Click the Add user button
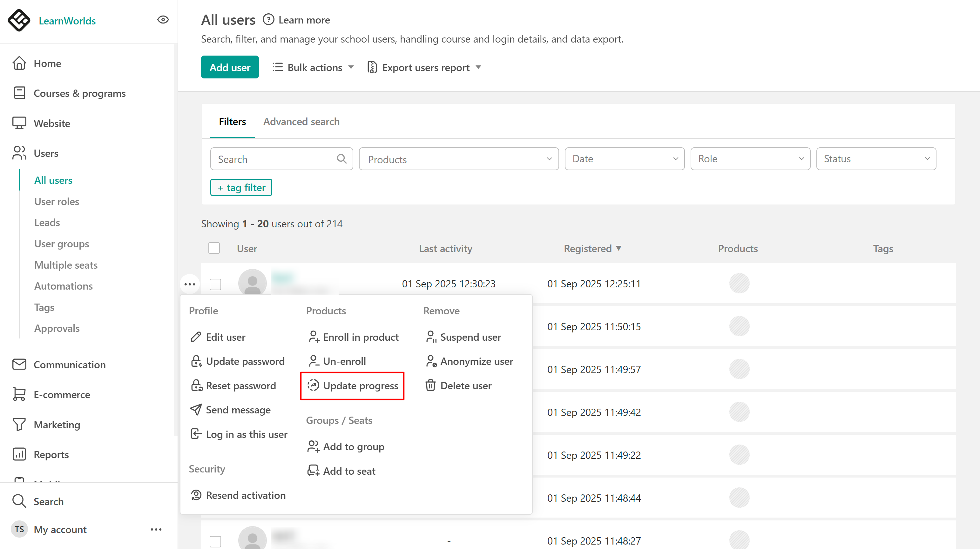The image size is (980, 549). click(x=230, y=67)
